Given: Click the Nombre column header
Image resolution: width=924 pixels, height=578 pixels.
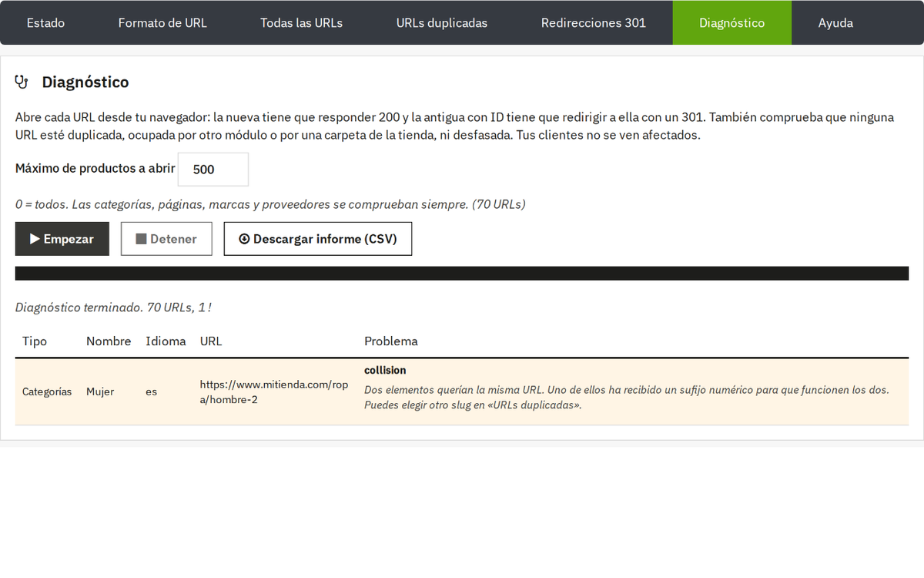Looking at the screenshot, I should [x=109, y=341].
